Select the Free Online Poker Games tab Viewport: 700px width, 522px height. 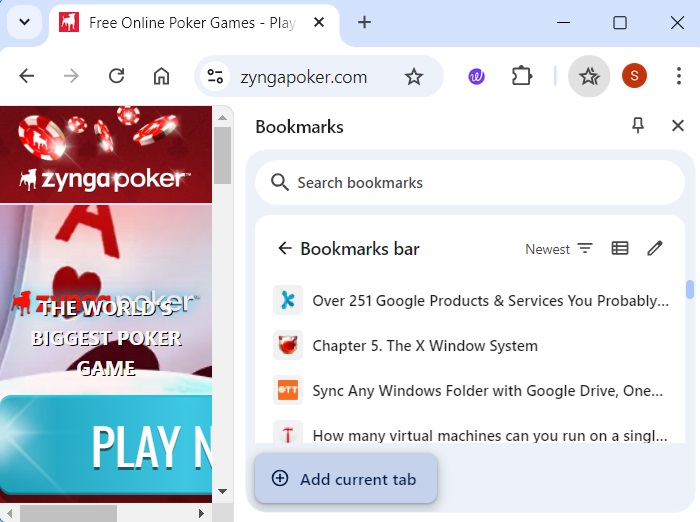[192, 22]
